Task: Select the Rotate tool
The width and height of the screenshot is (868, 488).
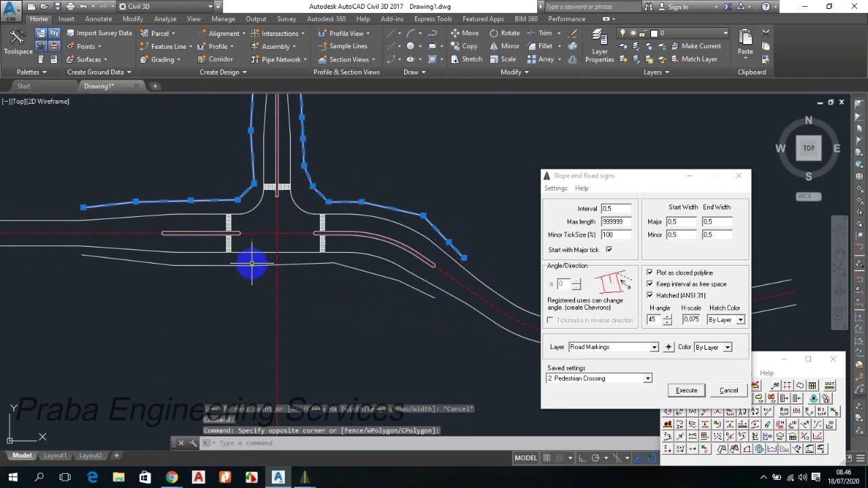Action: click(505, 33)
